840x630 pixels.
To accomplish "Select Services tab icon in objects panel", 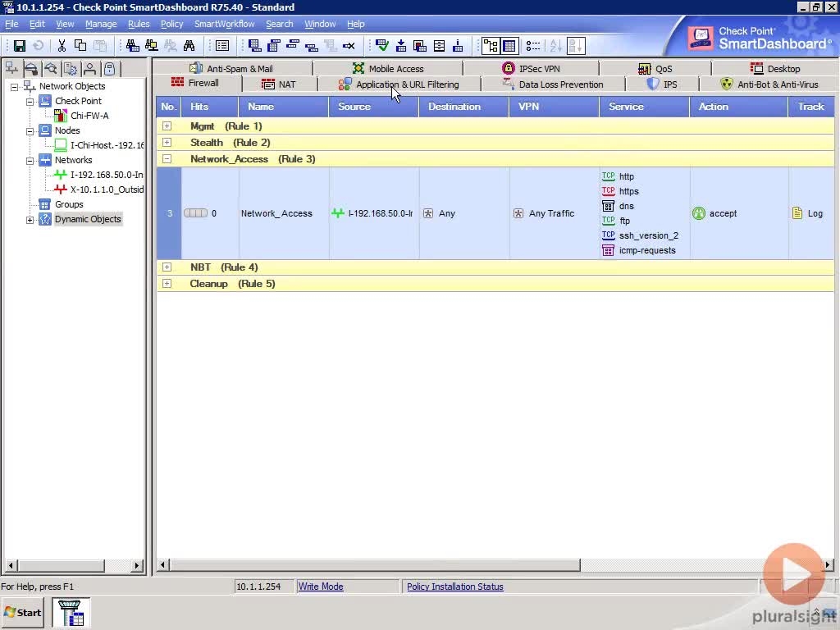I will [x=31, y=69].
